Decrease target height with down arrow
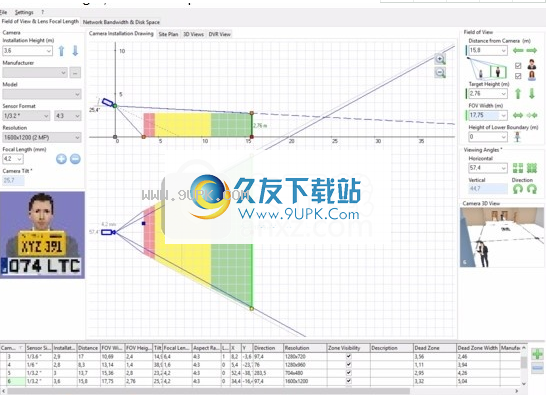The height and width of the screenshot is (395, 556). coord(532,94)
